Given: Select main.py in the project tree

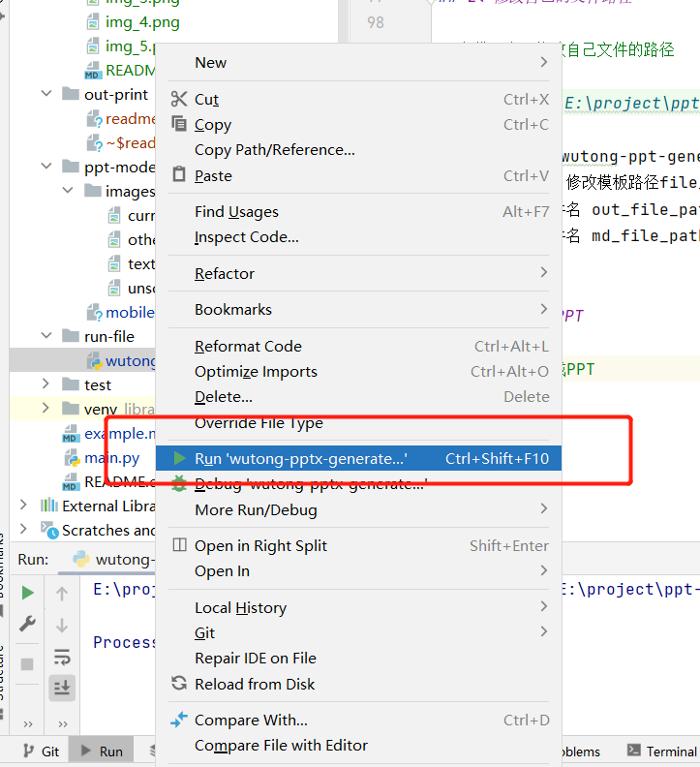Looking at the screenshot, I should (111, 458).
